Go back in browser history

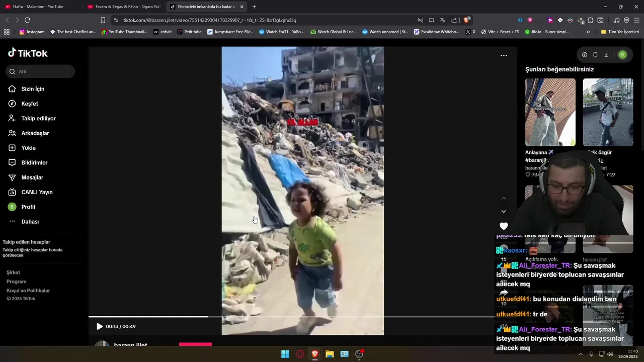point(7,20)
